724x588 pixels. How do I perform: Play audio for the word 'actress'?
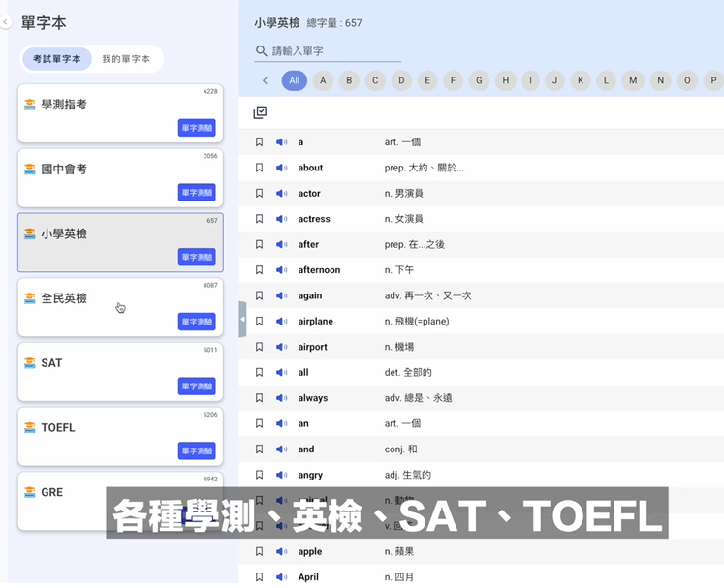tap(281, 219)
